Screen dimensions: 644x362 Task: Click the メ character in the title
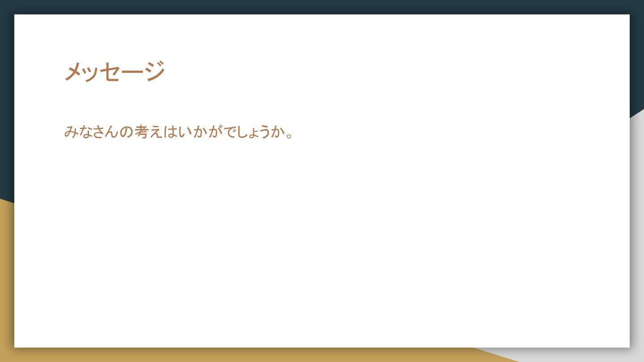click(73, 72)
